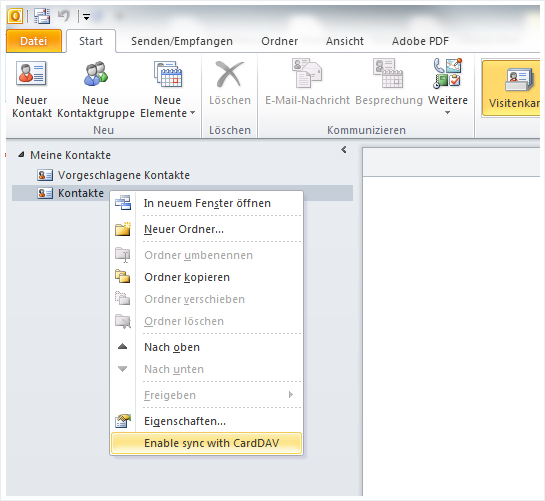
Task: Switch to the Ansicht ribbon tab
Action: click(x=345, y=41)
